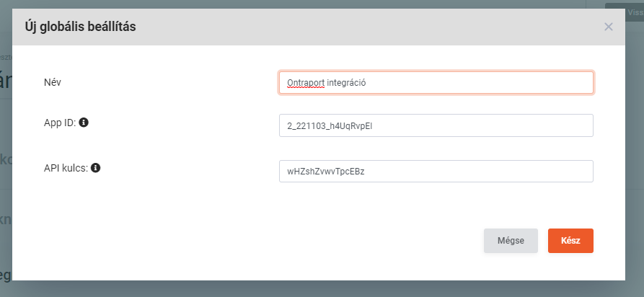Select the API kulcs input field

tap(436, 172)
